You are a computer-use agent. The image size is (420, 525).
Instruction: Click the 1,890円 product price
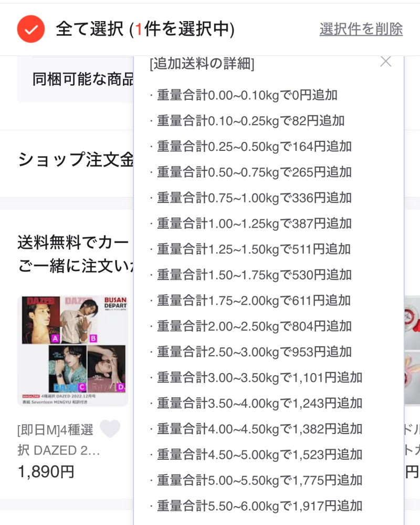coord(46,472)
